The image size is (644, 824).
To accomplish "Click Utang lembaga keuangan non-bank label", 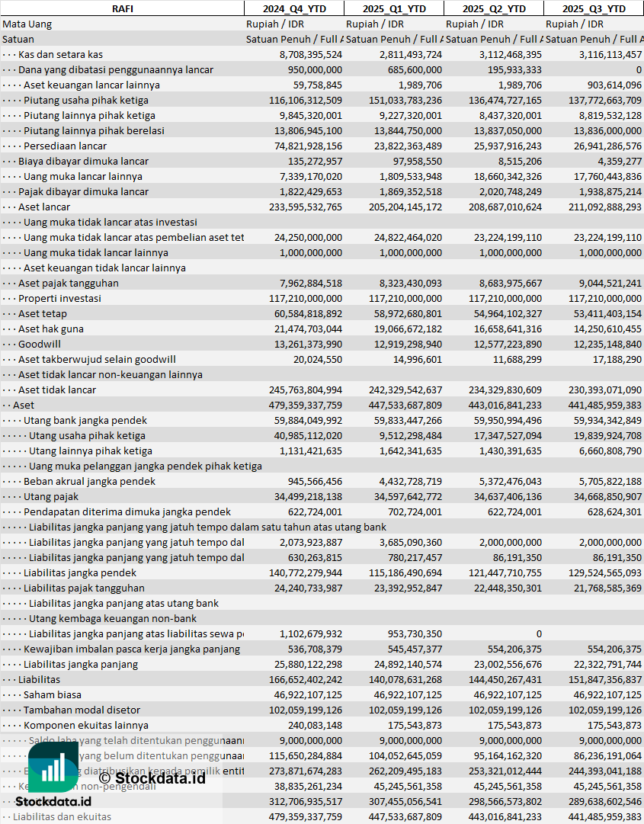I will click(113, 618).
